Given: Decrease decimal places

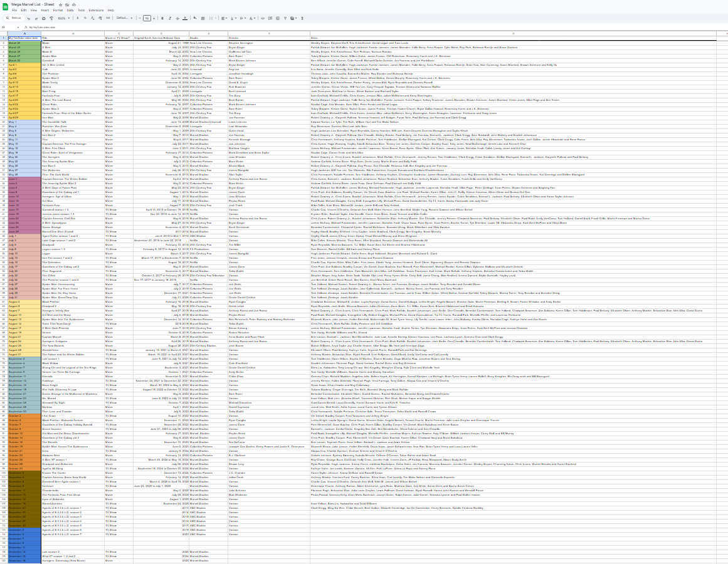Looking at the screenshot, I should 92,18.
